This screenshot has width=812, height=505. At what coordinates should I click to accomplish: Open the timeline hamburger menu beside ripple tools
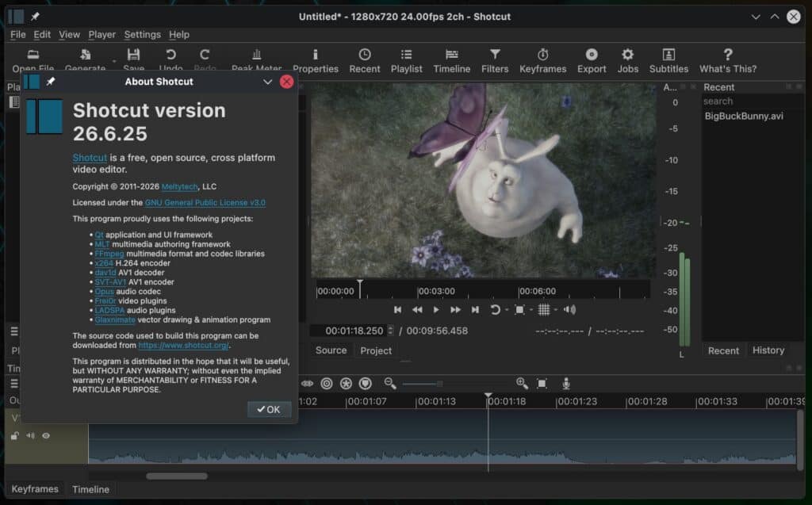pyautogui.click(x=14, y=383)
